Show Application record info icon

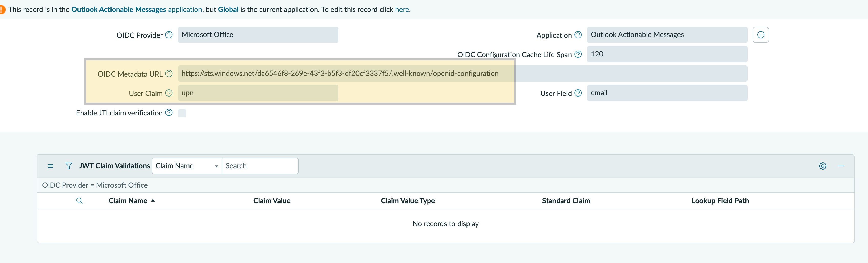(761, 35)
